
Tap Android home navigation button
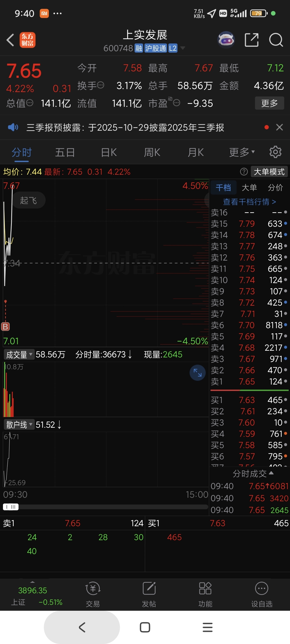click(145, 627)
